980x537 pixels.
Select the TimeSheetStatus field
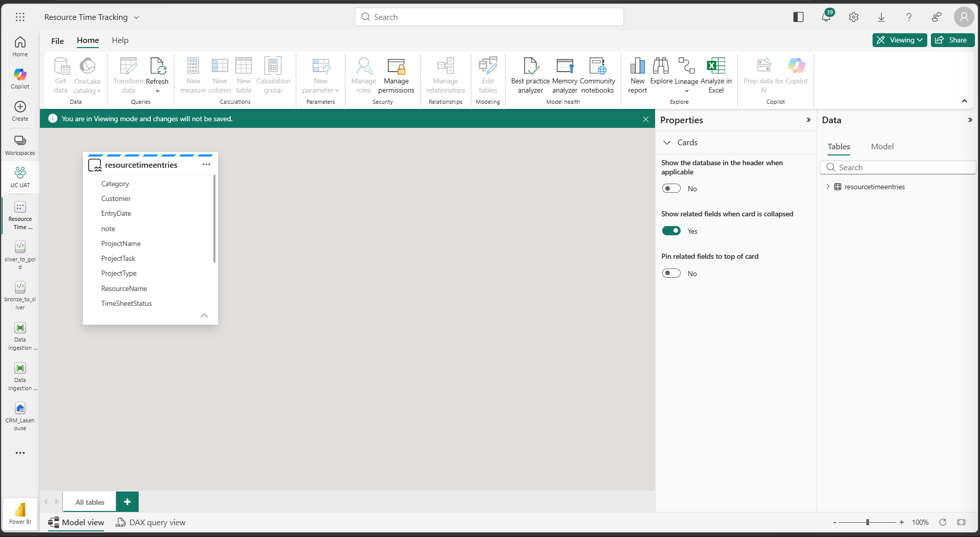(x=126, y=303)
